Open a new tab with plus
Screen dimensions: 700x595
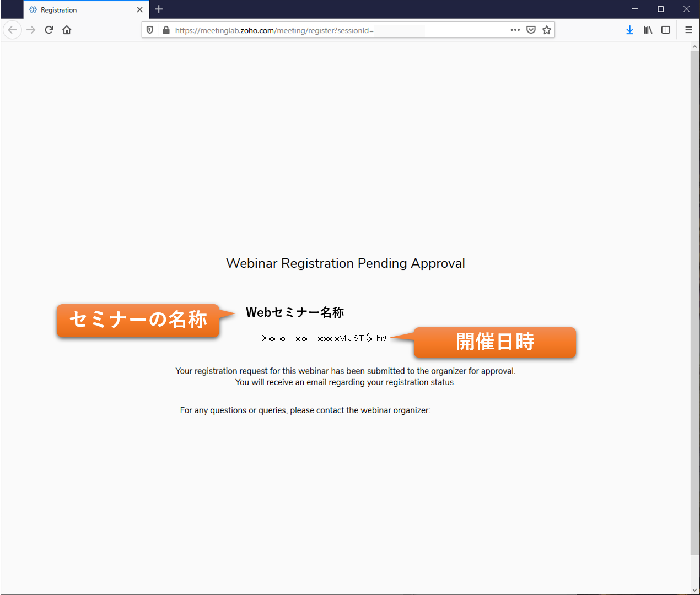(x=159, y=9)
